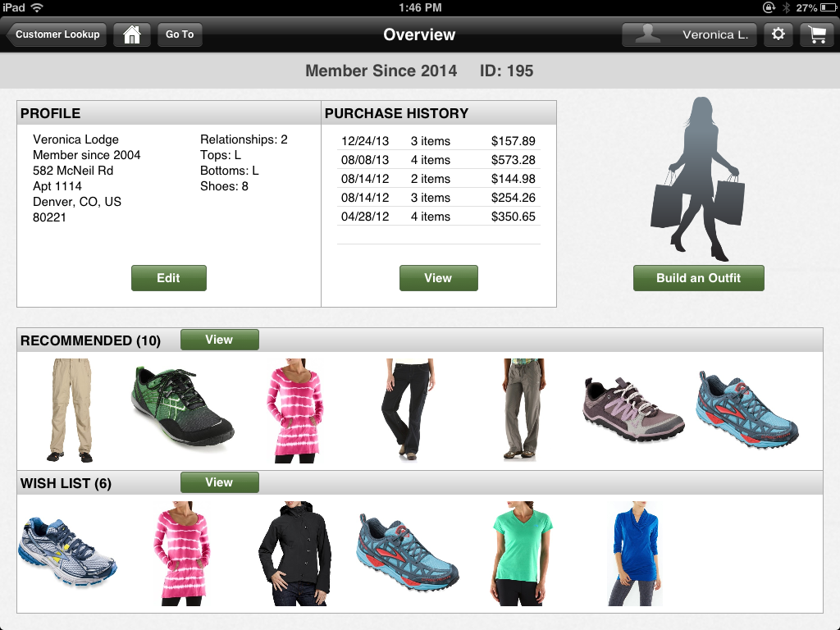This screenshot has width=840, height=630.
Task: Select the 08/08/13 purchase for $573.28
Action: click(438, 160)
